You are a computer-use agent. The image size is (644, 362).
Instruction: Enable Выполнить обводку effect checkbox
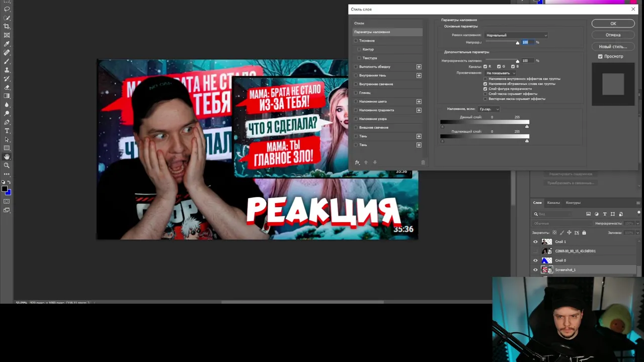coord(356,67)
